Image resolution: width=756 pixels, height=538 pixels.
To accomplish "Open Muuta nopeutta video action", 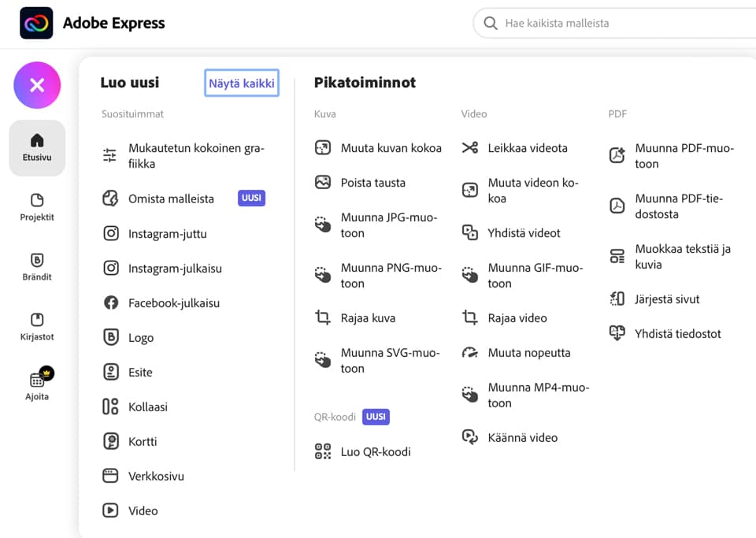I will (x=529, y=353).
